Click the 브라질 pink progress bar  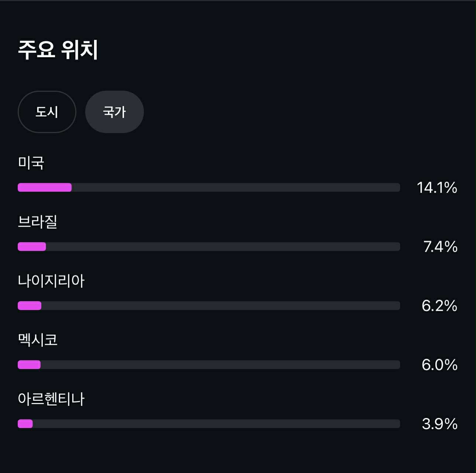[x=32, y=246]
